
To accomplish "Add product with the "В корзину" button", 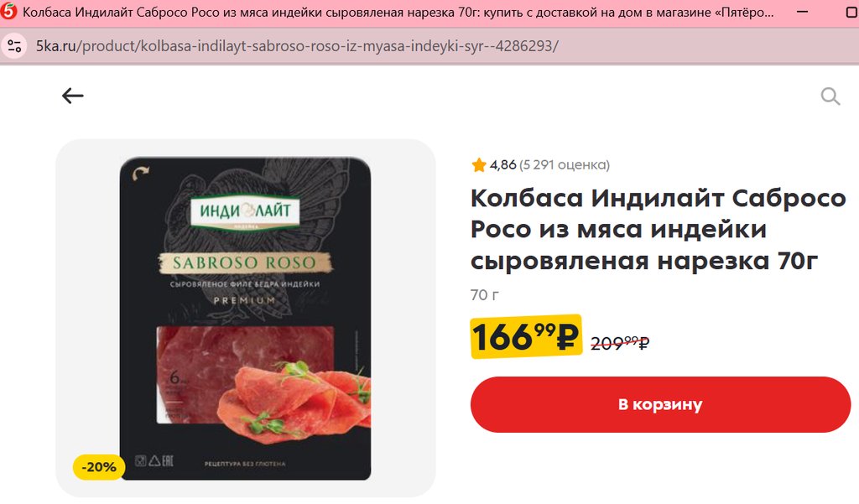I will [x=660, y=404].
